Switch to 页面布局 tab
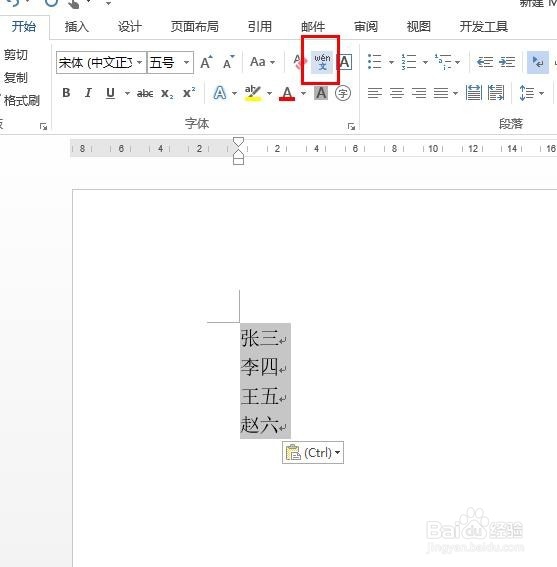The image size is (557, 567). tap(195, 26)
